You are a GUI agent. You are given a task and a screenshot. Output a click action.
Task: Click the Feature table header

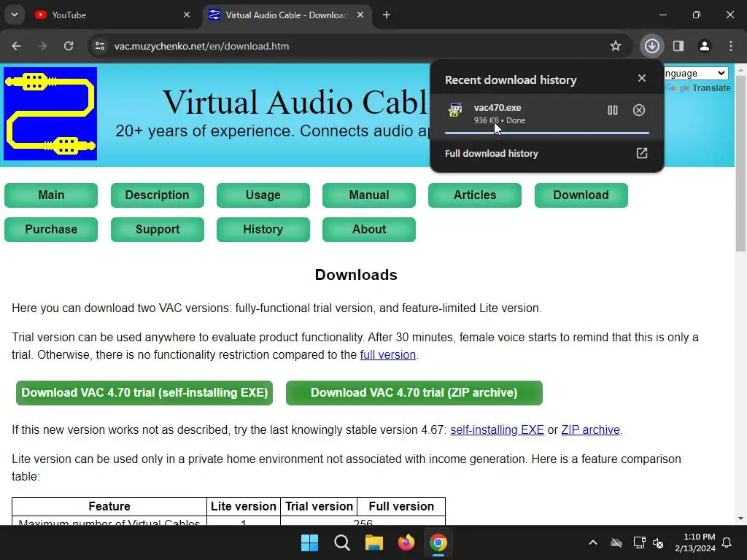click(x=109, y=506)
